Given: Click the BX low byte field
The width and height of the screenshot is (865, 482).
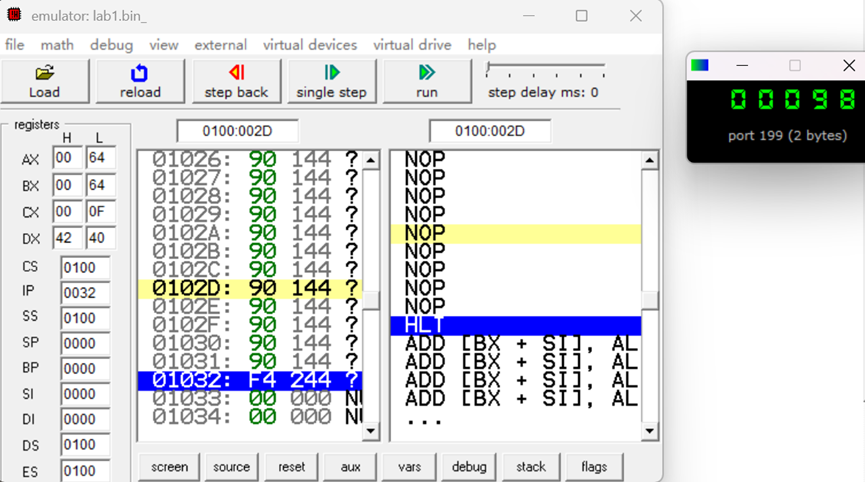Looking at the screenshot, I should click(x=100, y=185).
